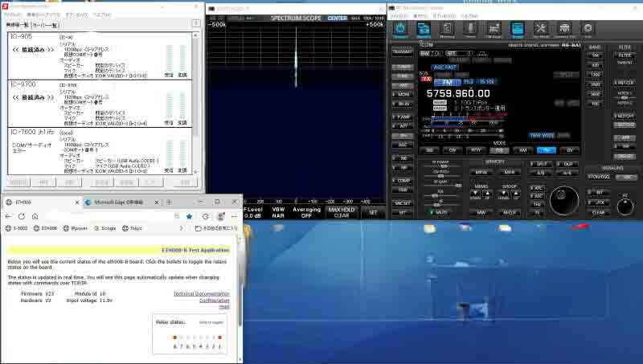
Task: Click the ETH008 bookmark in favorites bar
Action: (45, 228)
